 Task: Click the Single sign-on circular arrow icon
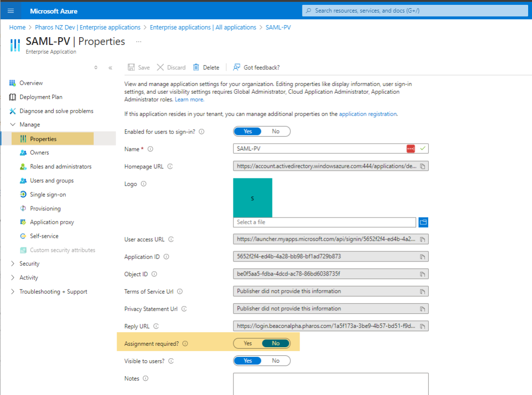coord(23,194)
